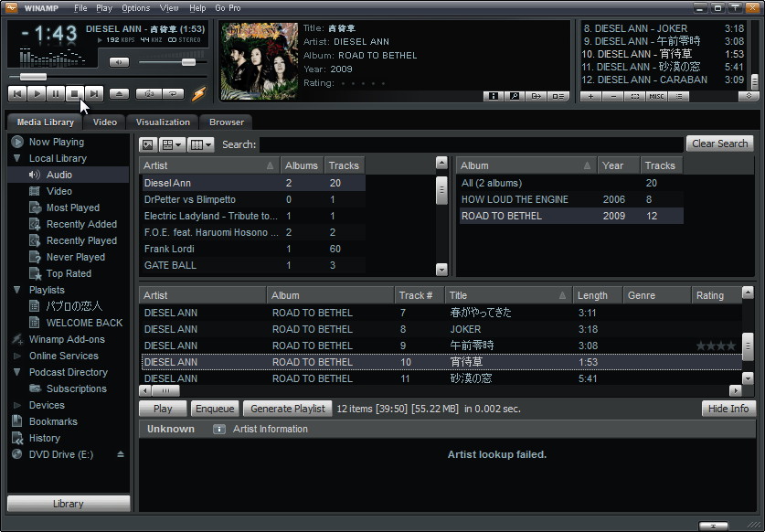Collapse the Podcast Directory node
765x532 pixels.
tap(17, 372)
